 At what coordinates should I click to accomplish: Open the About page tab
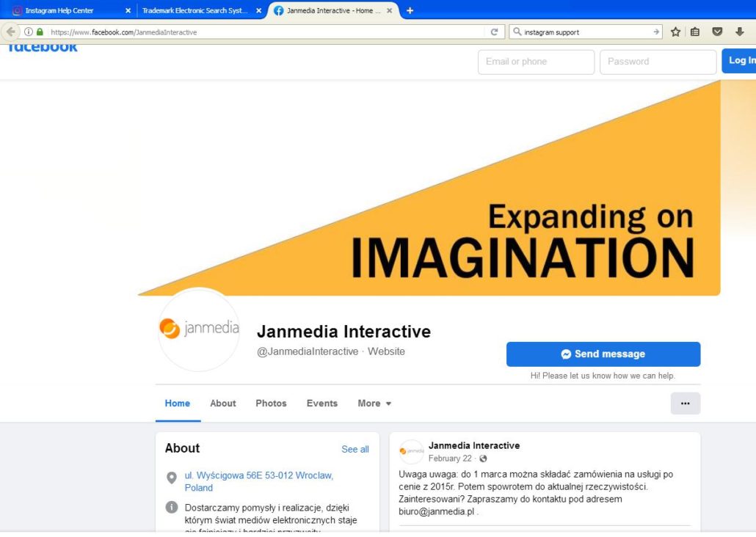pyautogui.click(x=222, y=403)
